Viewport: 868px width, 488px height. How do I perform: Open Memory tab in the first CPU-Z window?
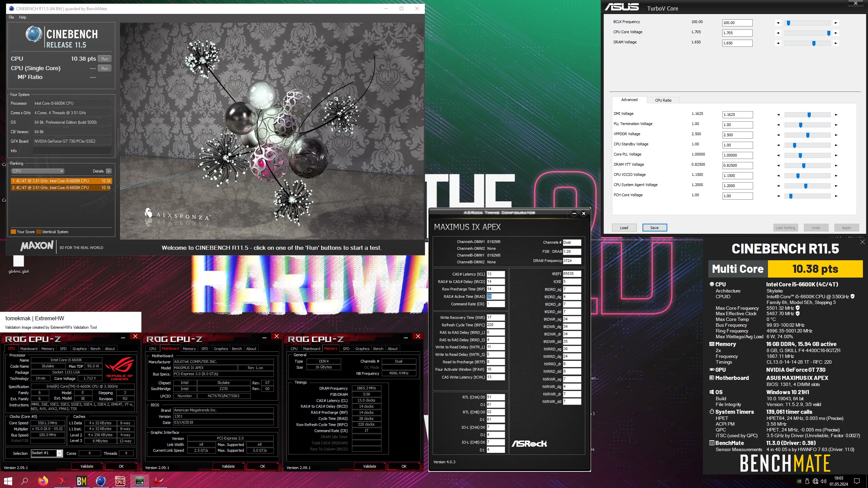tap(48, 349)
